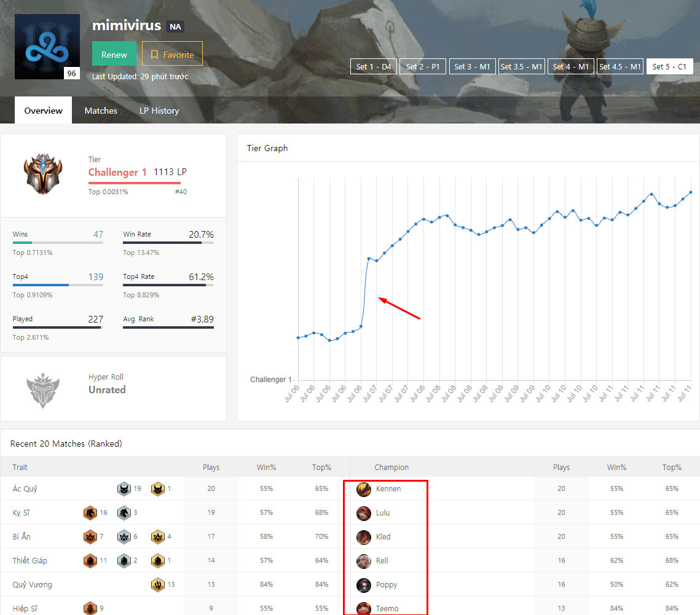Image resolution: width=700 pixels, height=615 pixels.
Task: Click the Rell champion portrait
Action: tap(364, 561)
